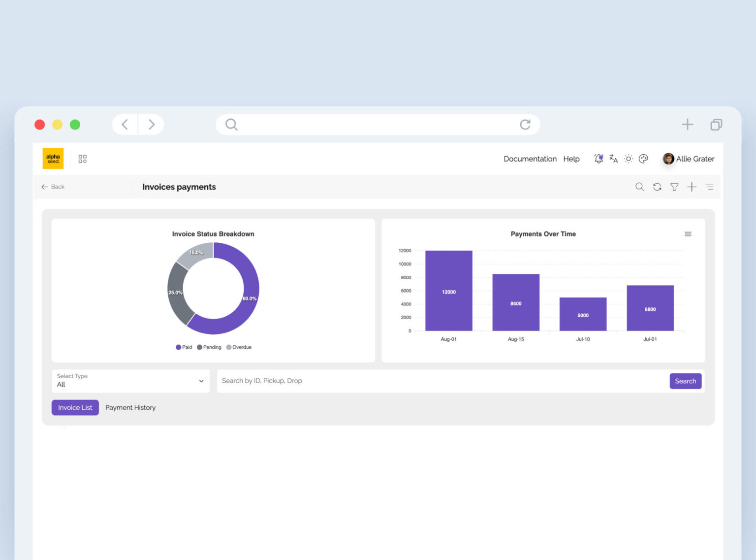756x560 pixels.
Task: Switch to Payment History tab
Action: tap(130, 407)
